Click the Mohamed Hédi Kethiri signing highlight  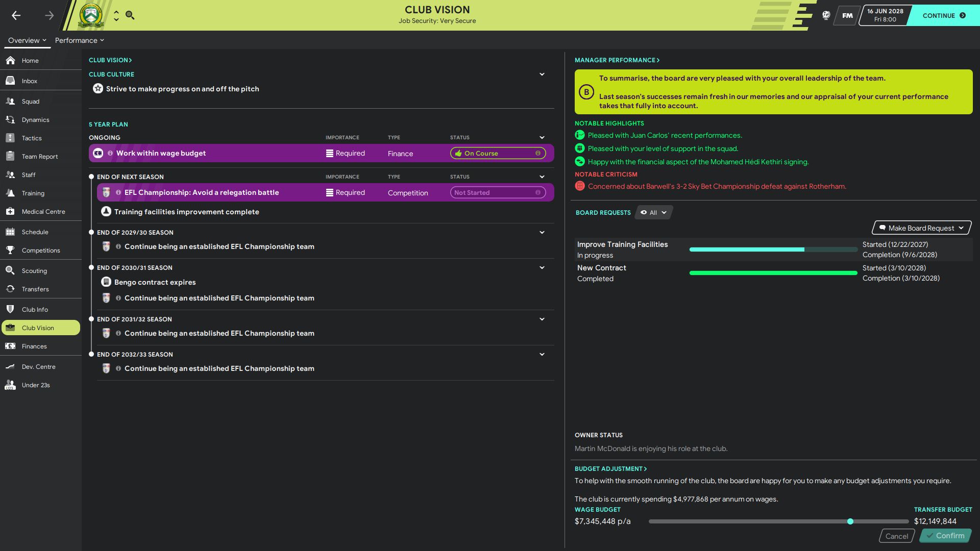(x=698, y=162)
